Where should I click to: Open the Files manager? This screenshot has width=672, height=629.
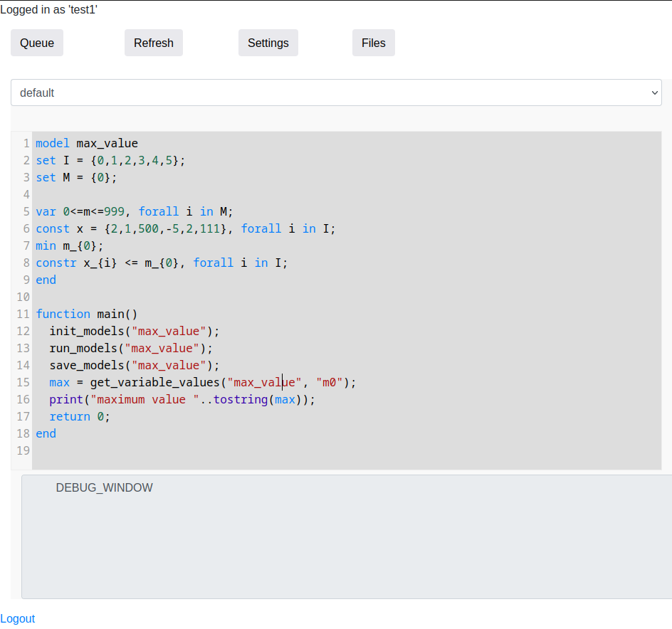coord(373,43)
